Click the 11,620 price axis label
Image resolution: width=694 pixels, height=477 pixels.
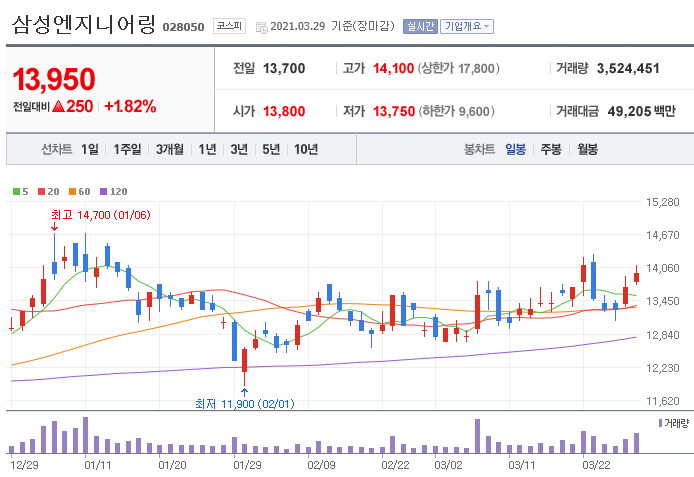pyautogui.click(x=663, y=401)
